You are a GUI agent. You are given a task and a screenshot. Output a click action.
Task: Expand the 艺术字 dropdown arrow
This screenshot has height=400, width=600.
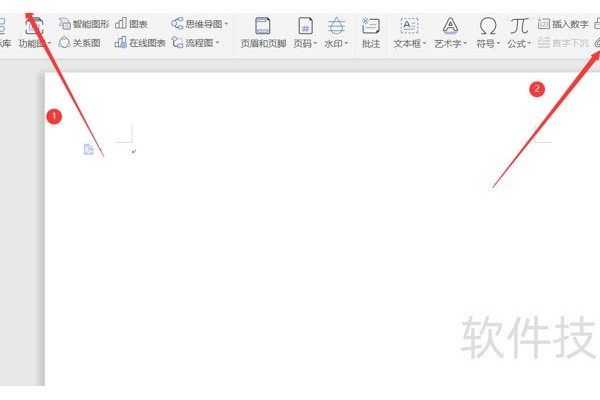(x=465, y=43)
